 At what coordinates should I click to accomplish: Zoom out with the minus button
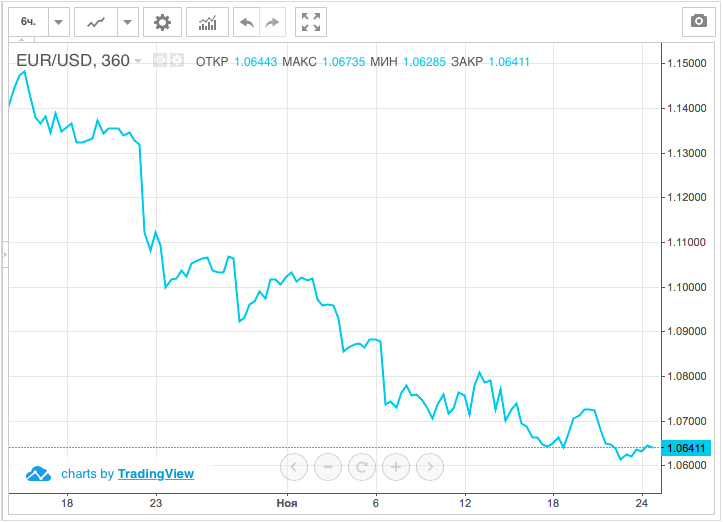328,466
